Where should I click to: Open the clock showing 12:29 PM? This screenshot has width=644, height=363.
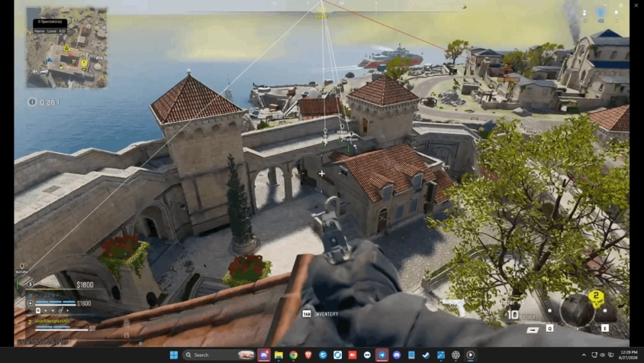coord(629,355)
